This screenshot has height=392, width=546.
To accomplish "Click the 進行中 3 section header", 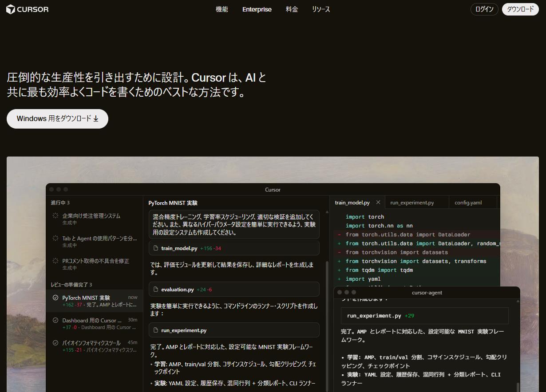I will click(x=60, y=203).
